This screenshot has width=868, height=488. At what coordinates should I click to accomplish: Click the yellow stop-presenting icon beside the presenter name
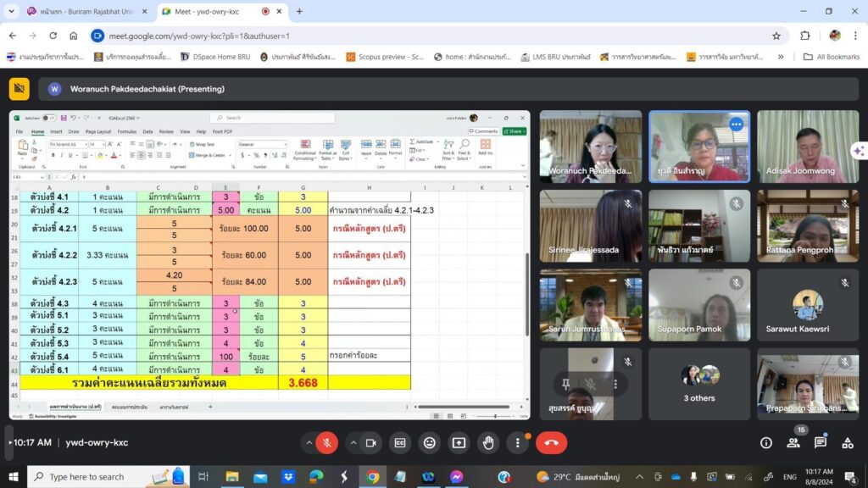[x=19, y=88]
